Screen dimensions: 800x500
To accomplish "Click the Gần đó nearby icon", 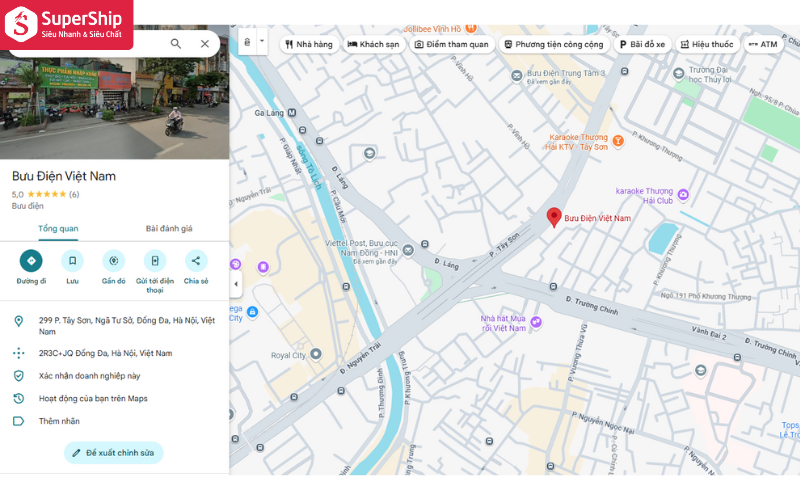I will point(113,261).
